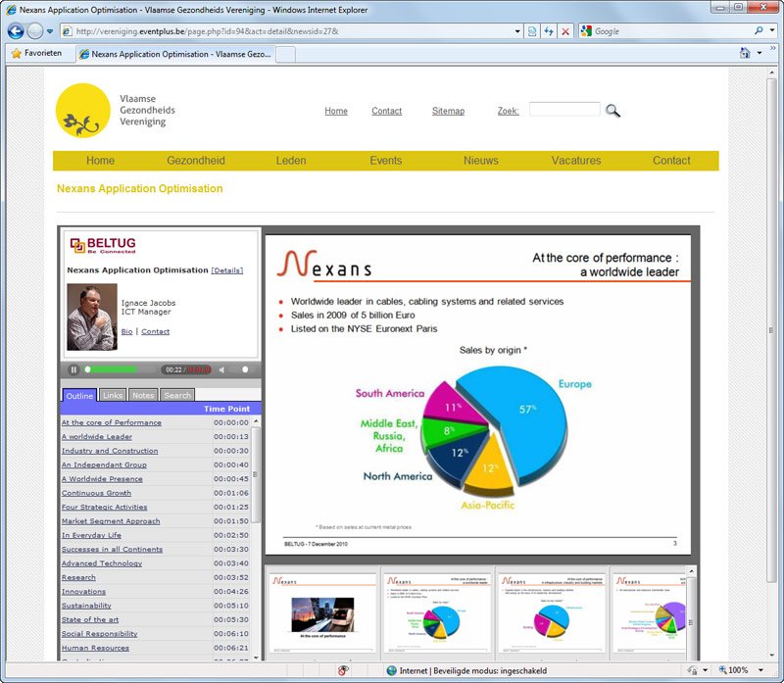Switch to the Search tab
Viewport: 784px width, 683px height.
coord(177,395)
